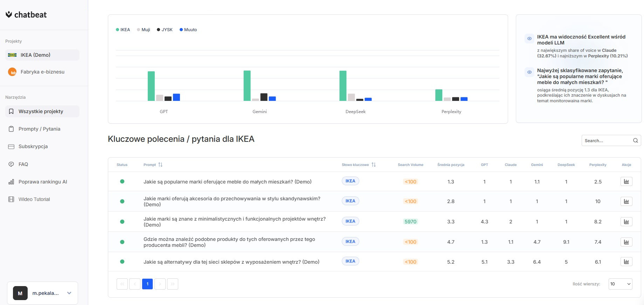Click the 10 Perplexity value cell
Viewport: 644px width, 305px height.
point(598,201)
